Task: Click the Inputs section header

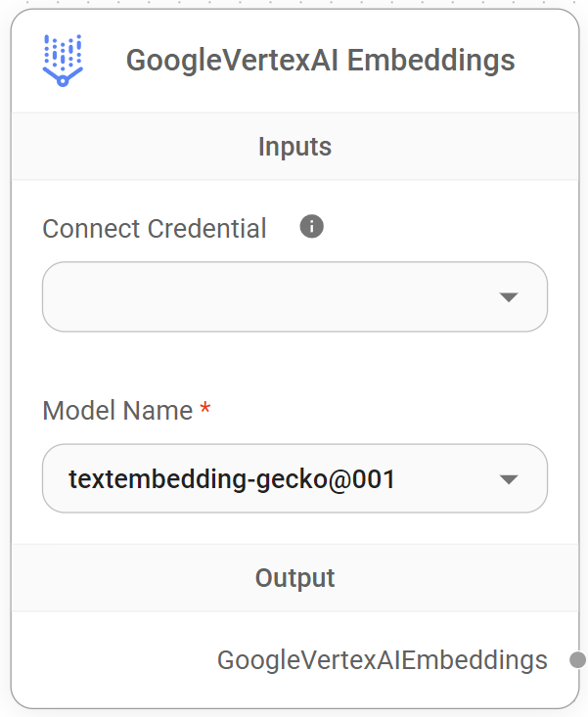Action: pos(294,147)
